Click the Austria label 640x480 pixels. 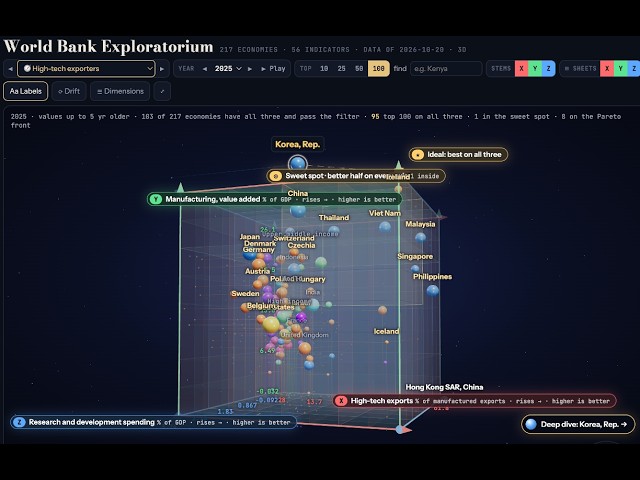coord(257,271)
